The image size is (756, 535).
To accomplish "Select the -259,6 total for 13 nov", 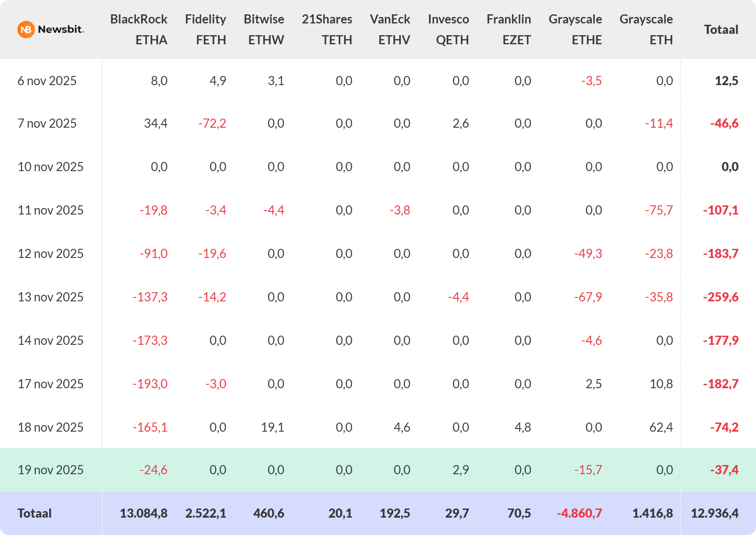I will point(720,297).
